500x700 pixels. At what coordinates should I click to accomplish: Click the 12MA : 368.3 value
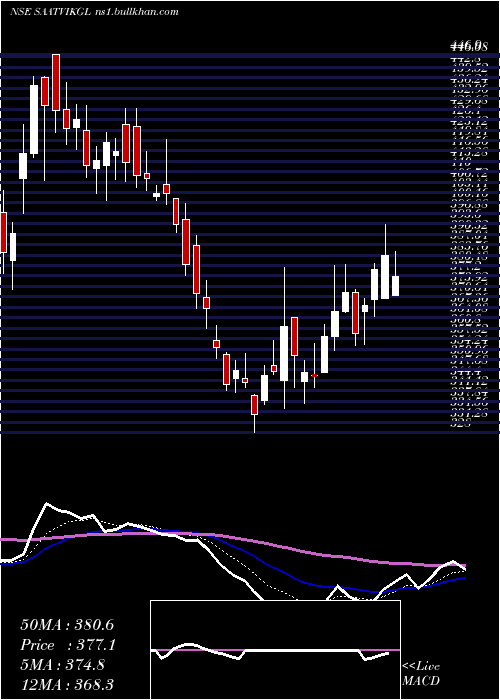pyautogui.click(x=69, y=684)
